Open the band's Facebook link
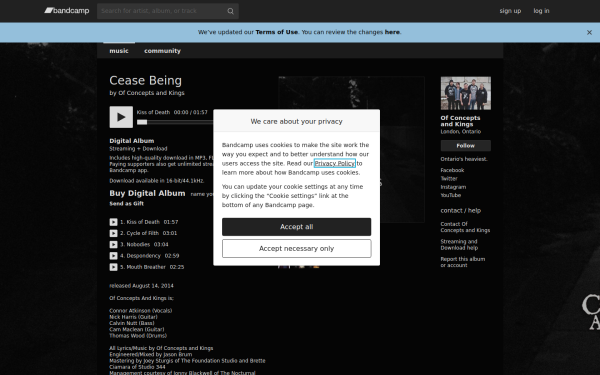The image size is (600, 375). click(452, 170)
